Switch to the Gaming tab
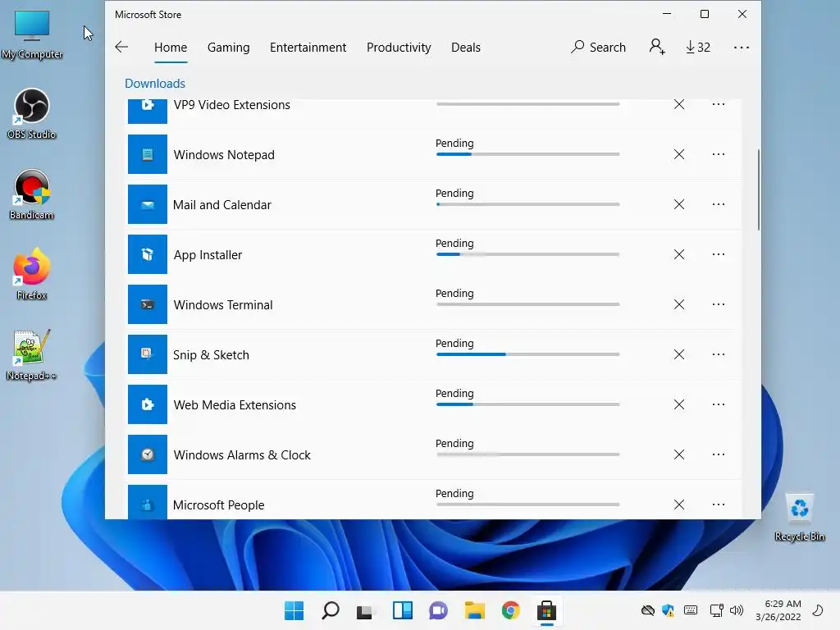 [228, 47]
